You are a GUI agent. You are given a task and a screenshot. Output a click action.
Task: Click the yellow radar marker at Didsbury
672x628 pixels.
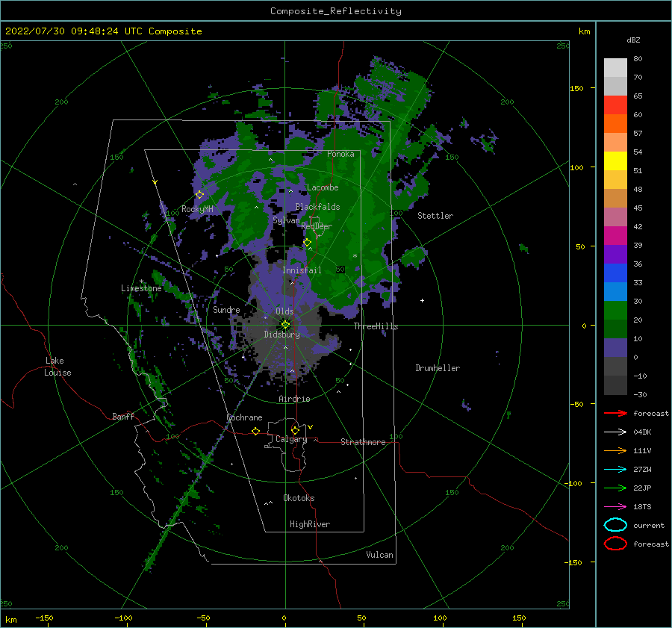click(285, 325)
